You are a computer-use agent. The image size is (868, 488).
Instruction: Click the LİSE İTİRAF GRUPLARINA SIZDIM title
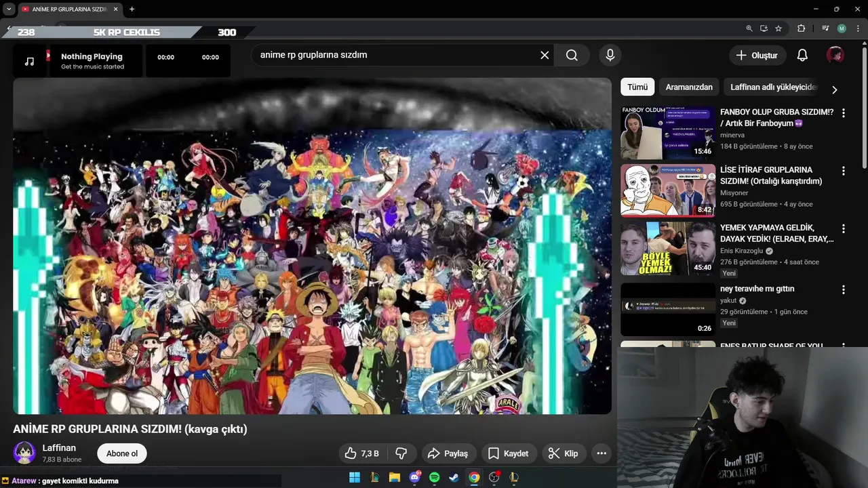click(x=771, y=176)
